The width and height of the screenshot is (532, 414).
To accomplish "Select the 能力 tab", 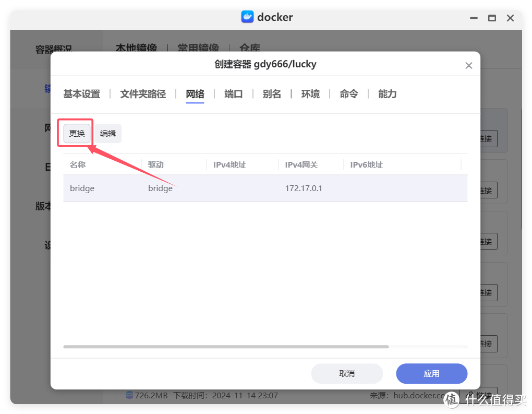I will pyautogui.click(x=388, y=94).
